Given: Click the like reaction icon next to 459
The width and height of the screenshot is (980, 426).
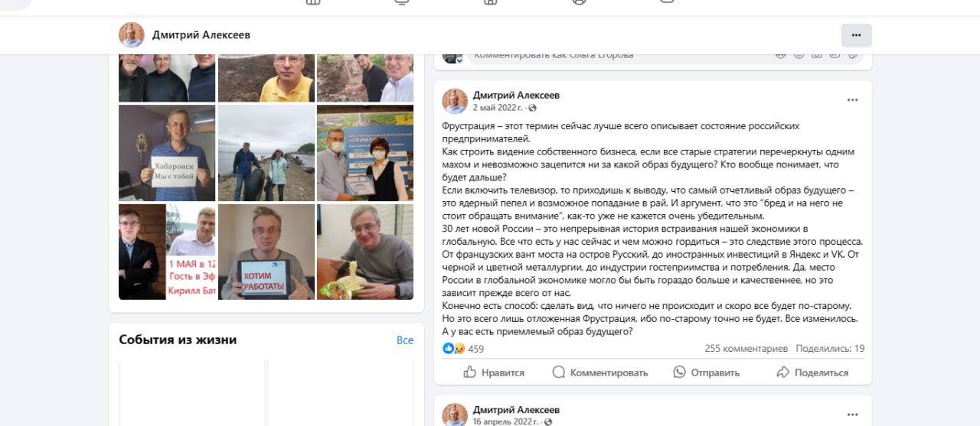Looking at the screenshot, I should coord(448,349).
